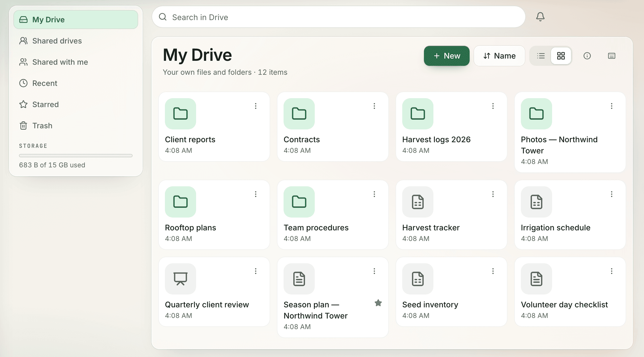Select the Harvest tracker spreadsheet icon
644x357 pixels.
point(418,202)
